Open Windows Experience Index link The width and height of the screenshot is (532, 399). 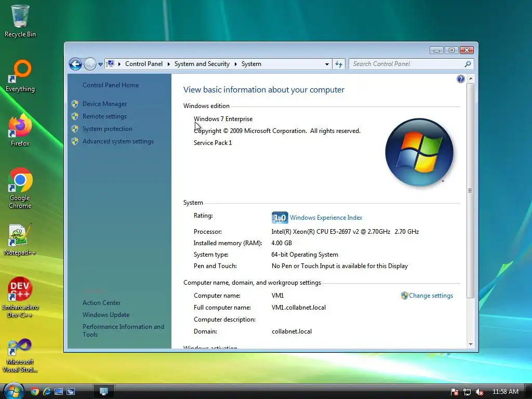[x=326, y=218]
